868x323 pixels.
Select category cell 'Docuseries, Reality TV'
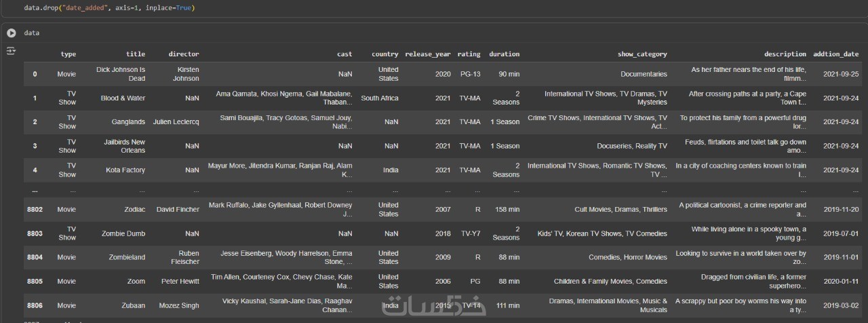632,146
